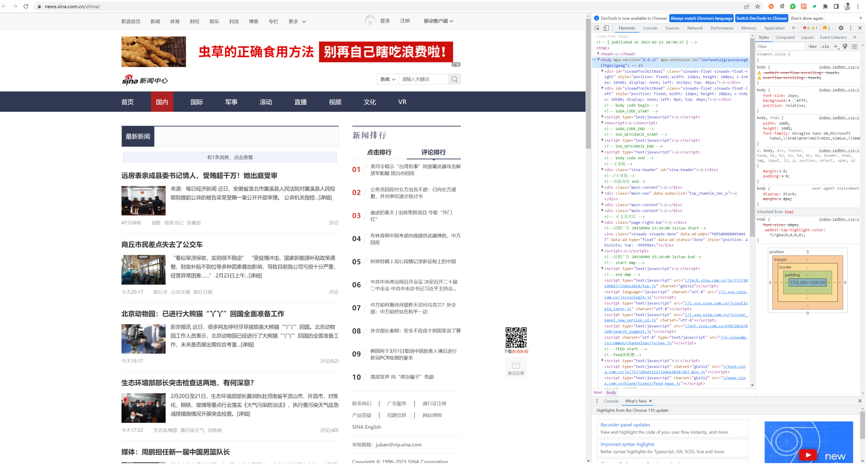The width and height of the screenshot is (868, 465).
Task: Open DevTools settings gear
Action: 841,28
